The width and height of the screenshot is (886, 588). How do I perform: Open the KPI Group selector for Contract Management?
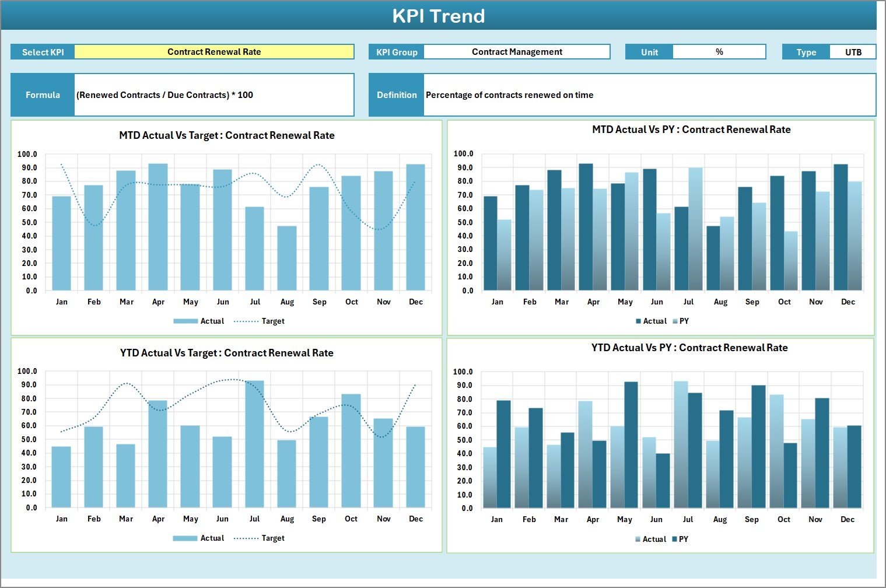(516, 51)
